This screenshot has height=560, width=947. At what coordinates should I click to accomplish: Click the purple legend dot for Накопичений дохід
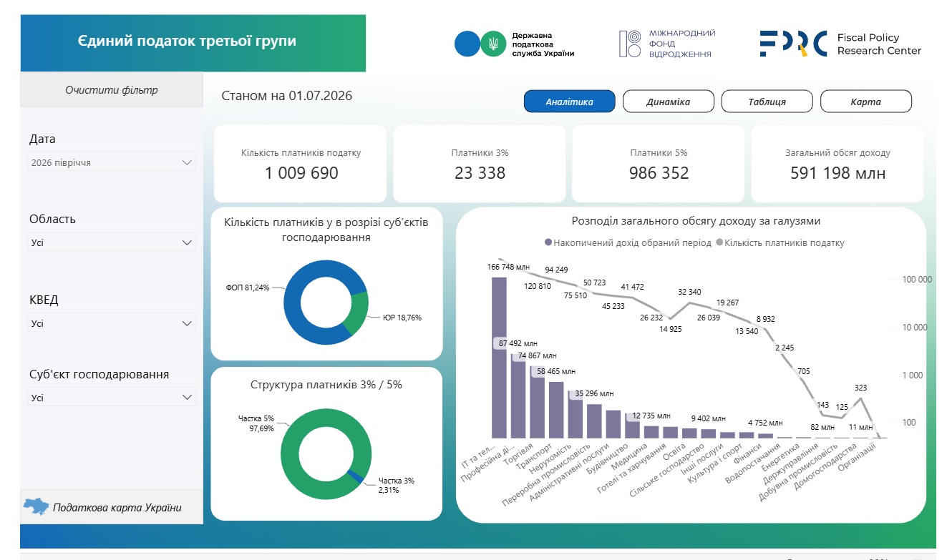point(548,243)
